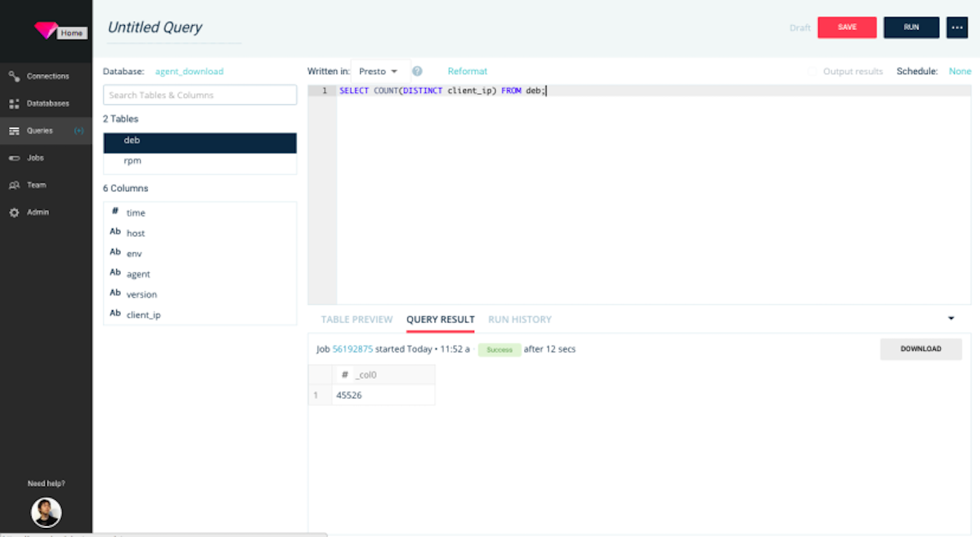This screenshot has height=537, width=980.
Task: Open Admin settings gear icon
Action: (x=14, y=213)
